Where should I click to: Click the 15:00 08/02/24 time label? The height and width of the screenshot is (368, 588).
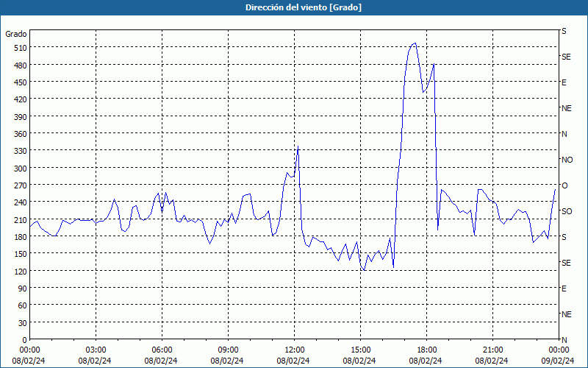(359, 355)
